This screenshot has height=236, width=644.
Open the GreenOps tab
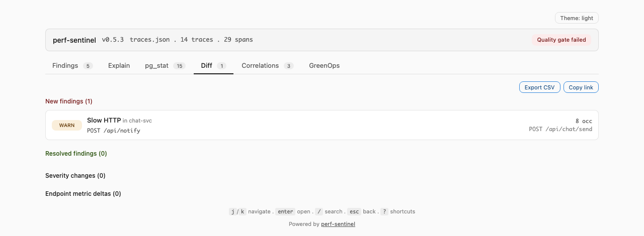[x=324, y=66]
